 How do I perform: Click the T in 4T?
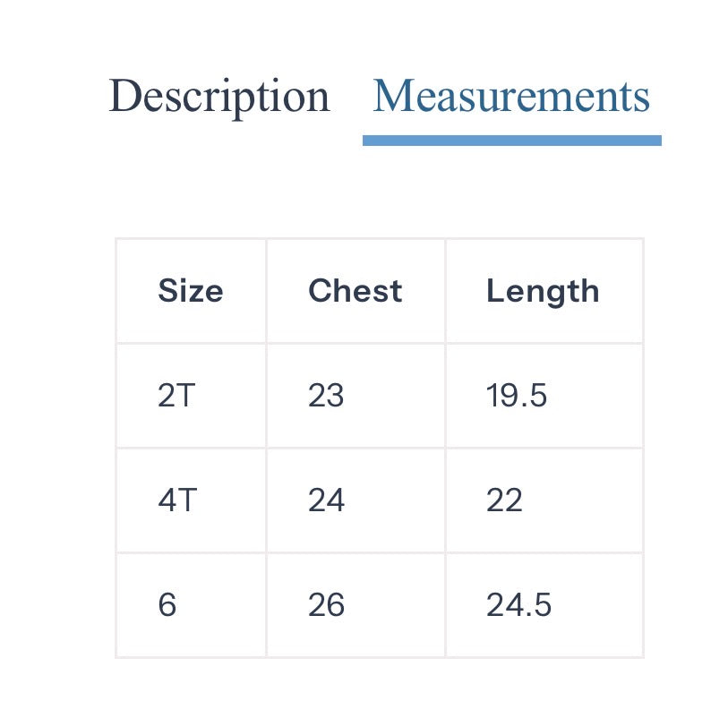[188, 500]
